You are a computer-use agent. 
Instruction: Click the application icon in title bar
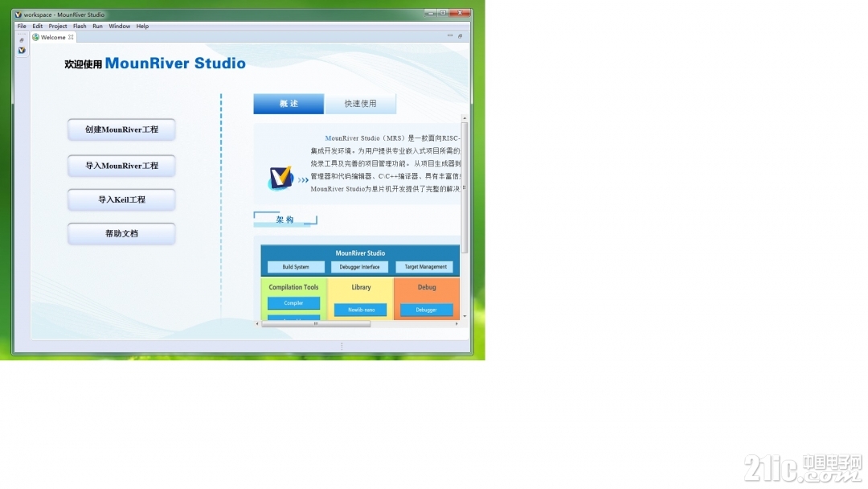point(18,14)
